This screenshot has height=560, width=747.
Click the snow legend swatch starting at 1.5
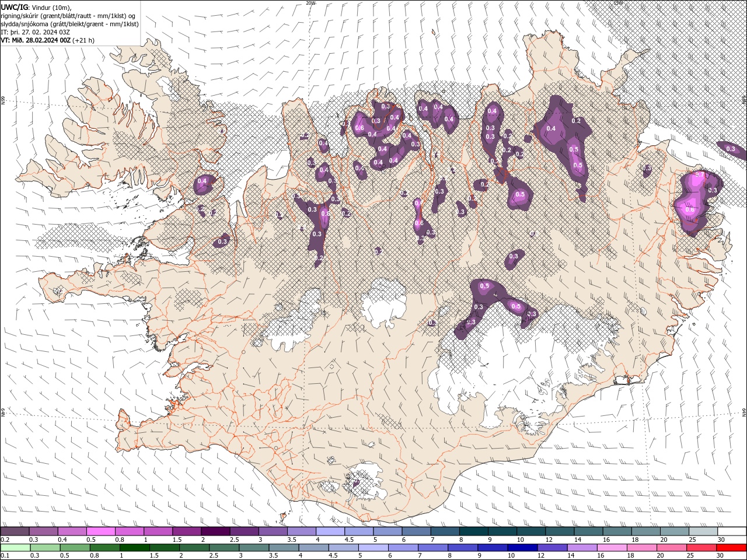coord(187,531)
